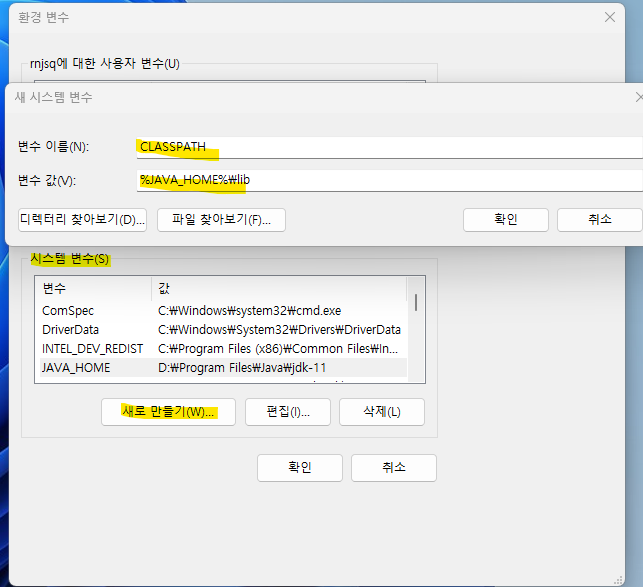643x587 pixels.
Task: Click the 값 column header in system variables
Action: pos(279,289)
